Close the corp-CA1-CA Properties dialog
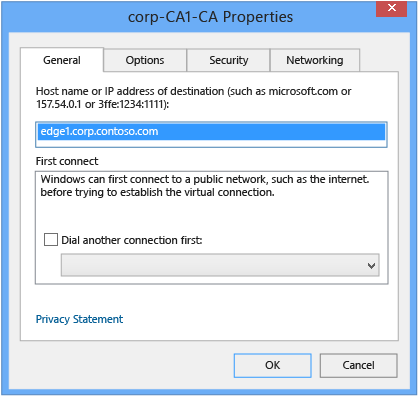 391,8
